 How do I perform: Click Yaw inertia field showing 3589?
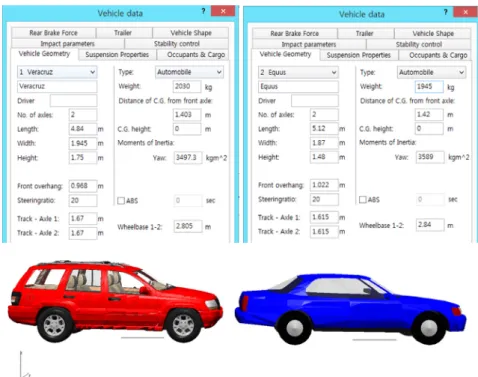430,157
